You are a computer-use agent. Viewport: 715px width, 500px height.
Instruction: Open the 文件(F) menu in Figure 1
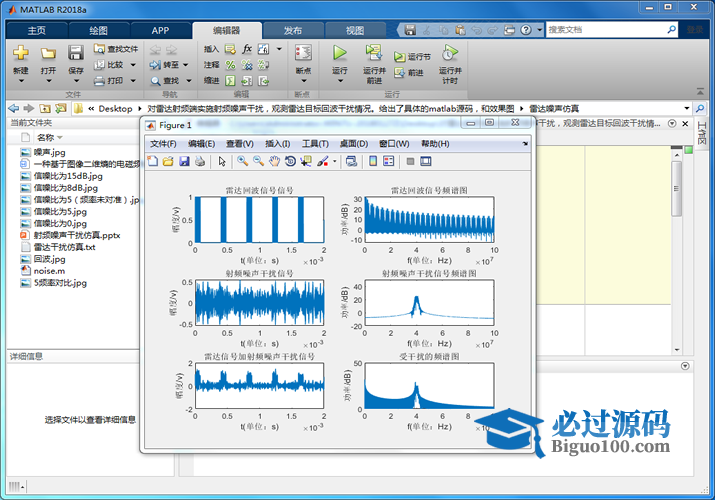point(163,144)
